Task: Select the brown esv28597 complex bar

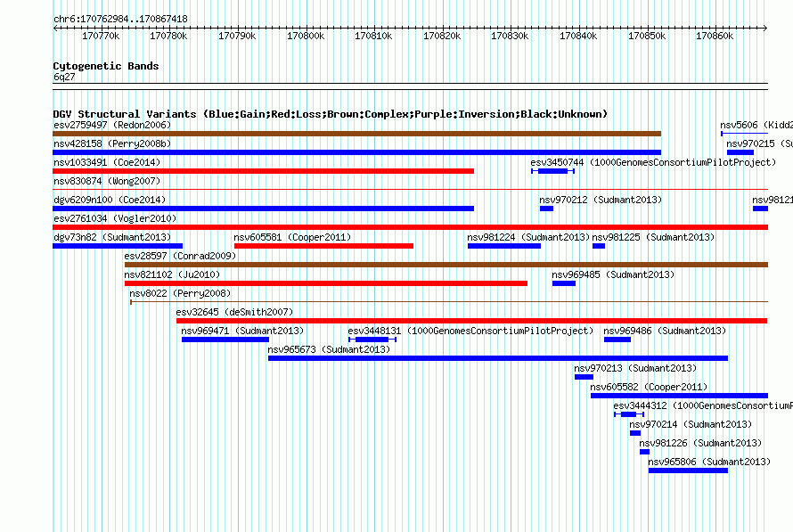Action: click(446, 265)
